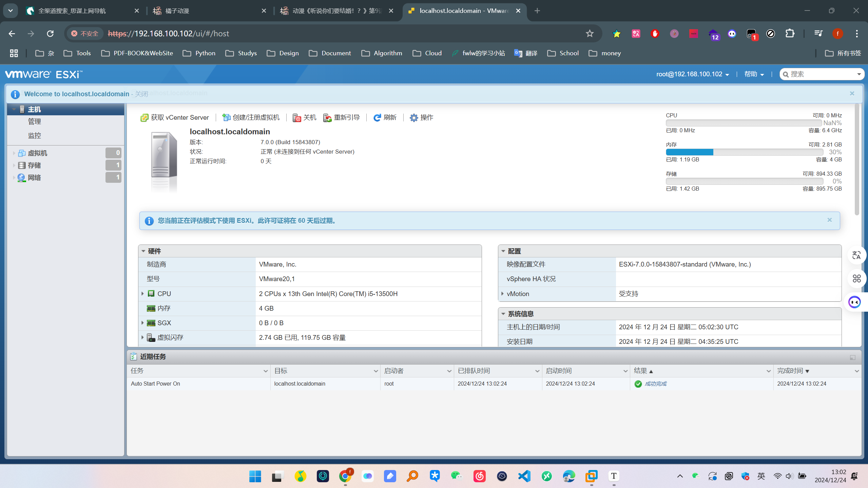Click the 重新引导 reboot icon
The height and width of the screenshot is (488, 868).
327,118
